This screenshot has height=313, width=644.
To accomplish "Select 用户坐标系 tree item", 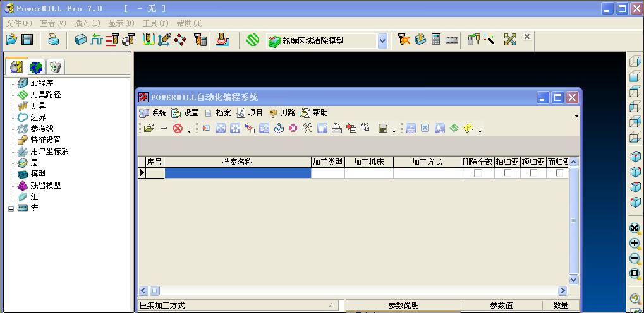I will click(49, 151).
